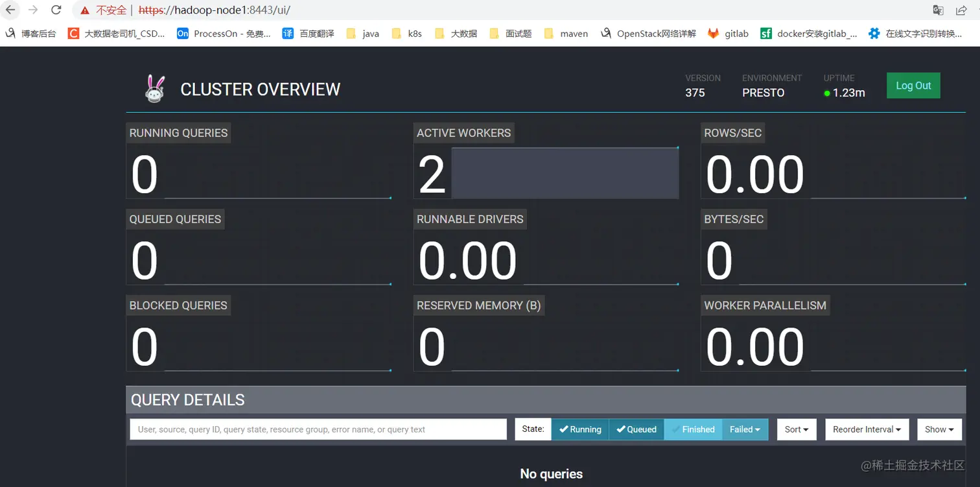Click the query search input field
This screenshot has height=487, width=980.
(318, 429)
